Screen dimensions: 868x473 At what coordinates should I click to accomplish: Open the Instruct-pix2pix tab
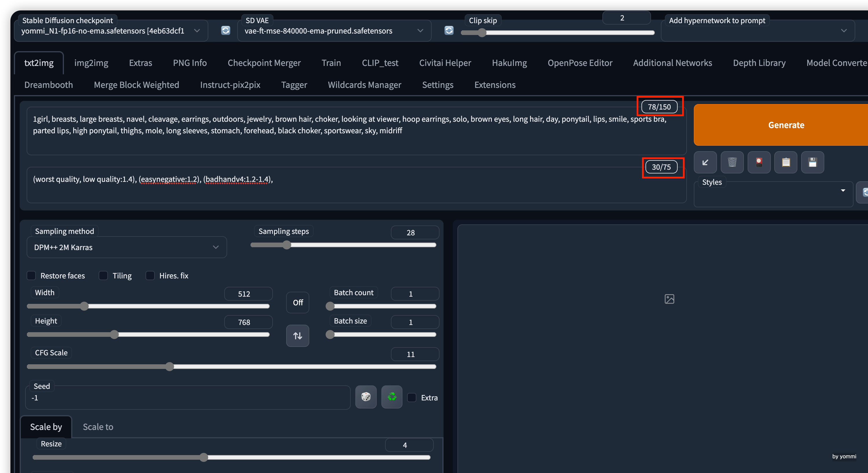point(230,85)
